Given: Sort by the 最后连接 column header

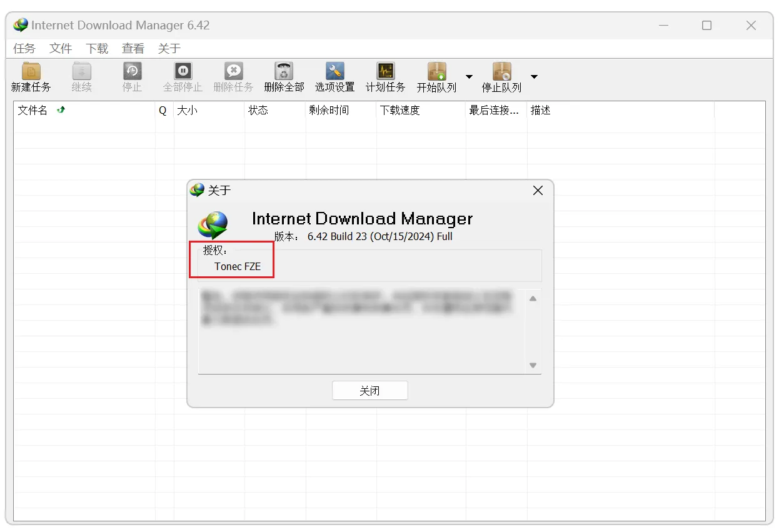Looking at the screenshot, I should 496,110.
